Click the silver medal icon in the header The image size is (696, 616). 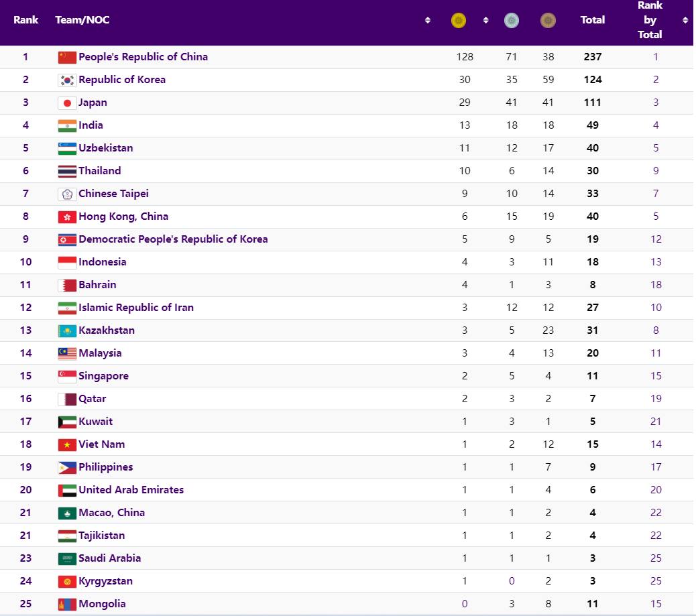coord(512,20)
